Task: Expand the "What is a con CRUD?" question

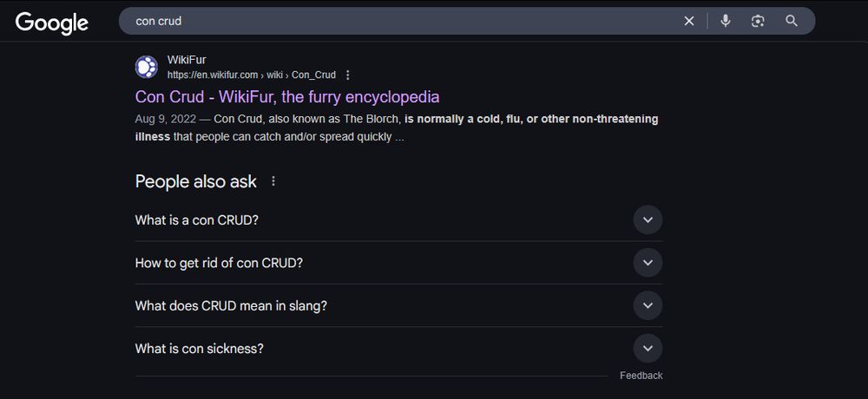Action: [648, 220]
